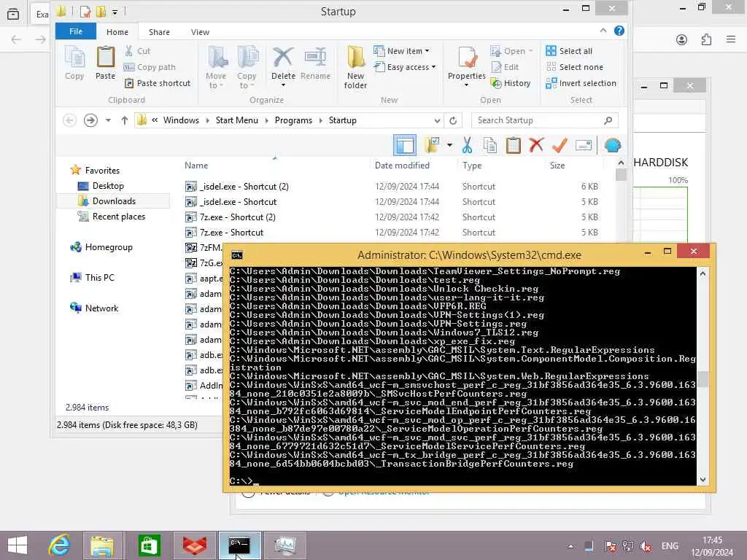Expand the address bar history dropdown
Screen dimensions: 747x560
pos(437,120)
